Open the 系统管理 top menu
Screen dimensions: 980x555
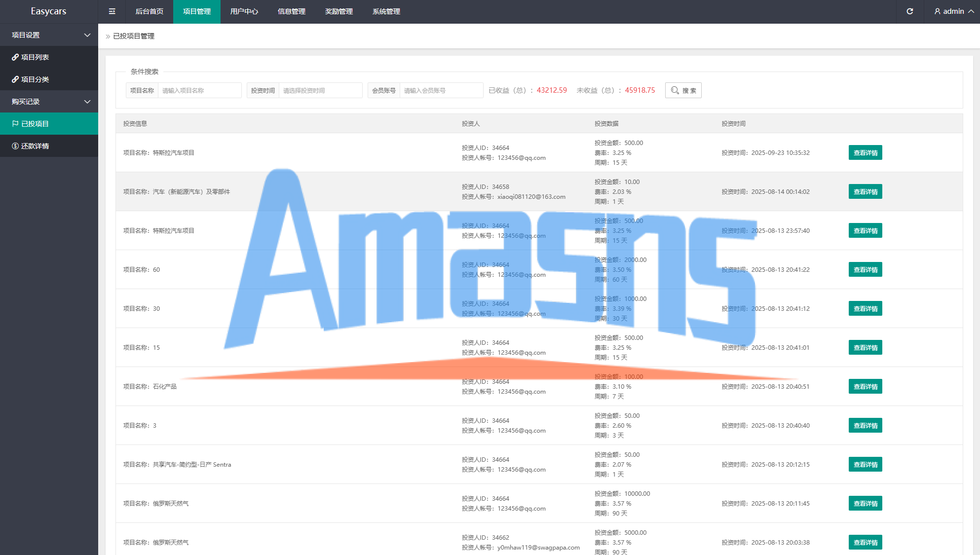(x=386, y=11)
